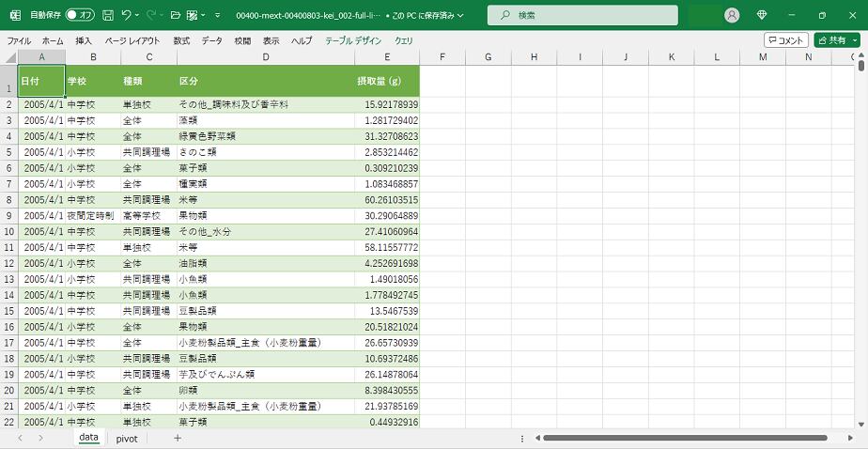The image size is (868, 449).
Task: Click the Excel app logo icon
Action: tap(14, 15)
